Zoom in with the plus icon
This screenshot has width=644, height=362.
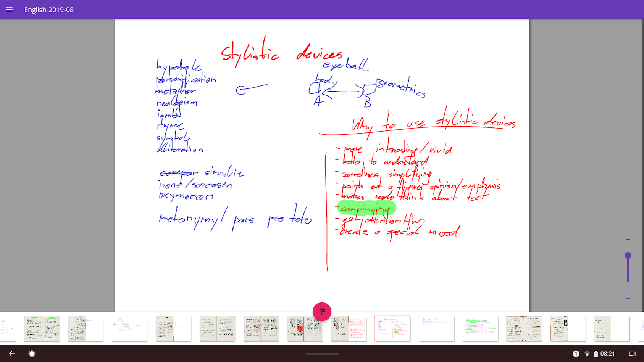click(x=628, y=240)
